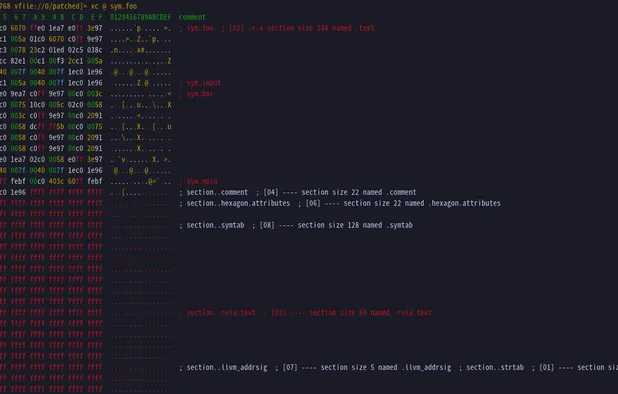Click hex value 'ffe0' in first row
This screenshot has height=394, width=618.
coord(37,28)
